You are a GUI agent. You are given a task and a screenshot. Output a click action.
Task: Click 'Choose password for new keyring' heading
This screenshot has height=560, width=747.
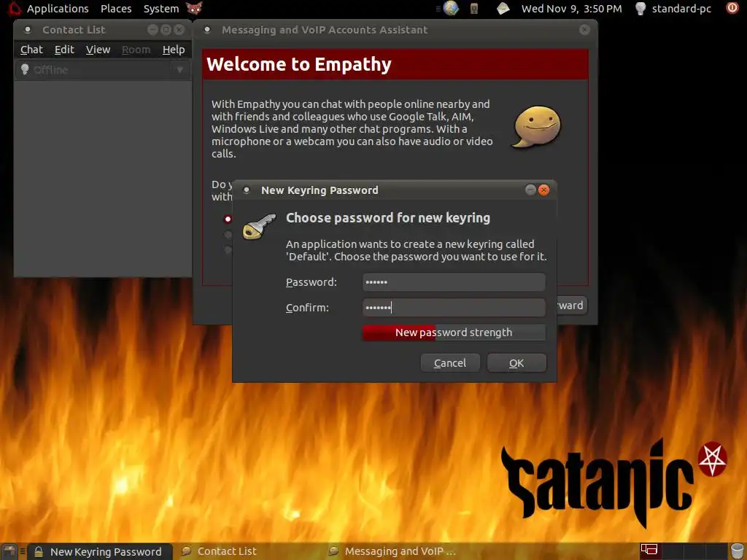pyautogui.click(x=388, y=218)
